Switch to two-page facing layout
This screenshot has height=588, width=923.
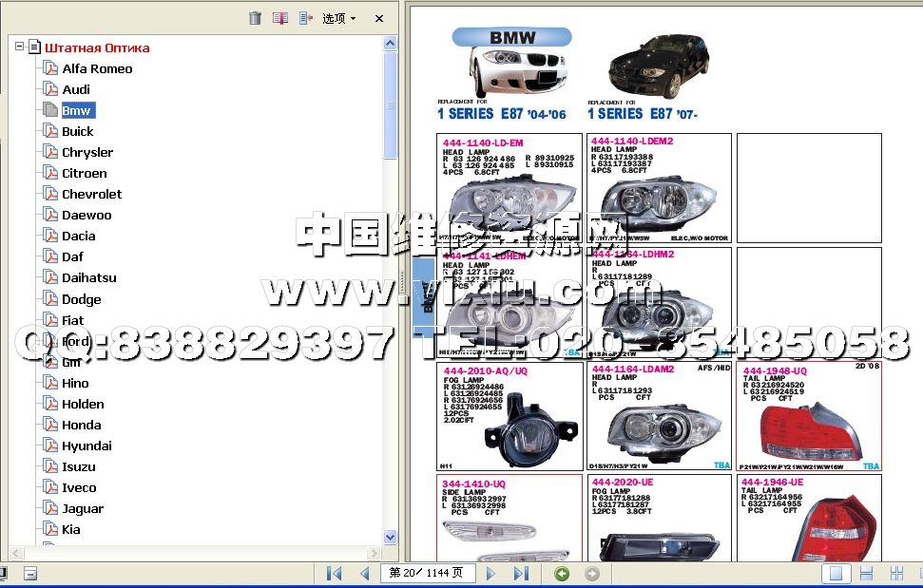click(896, 573)
